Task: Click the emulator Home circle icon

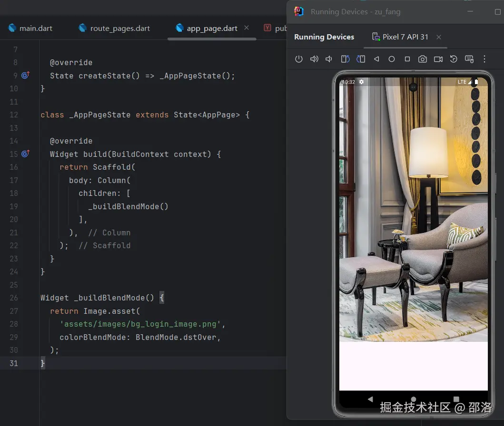Action: [392, 59]
